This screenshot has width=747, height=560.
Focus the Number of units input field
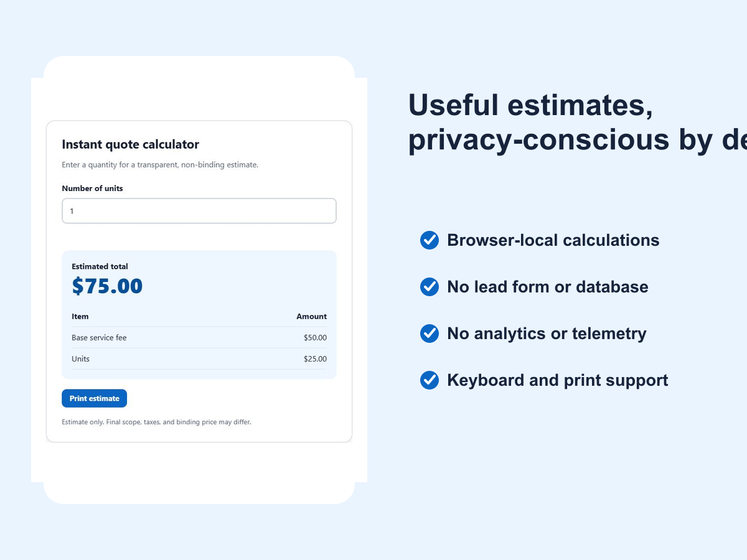(x=199, y=211)
